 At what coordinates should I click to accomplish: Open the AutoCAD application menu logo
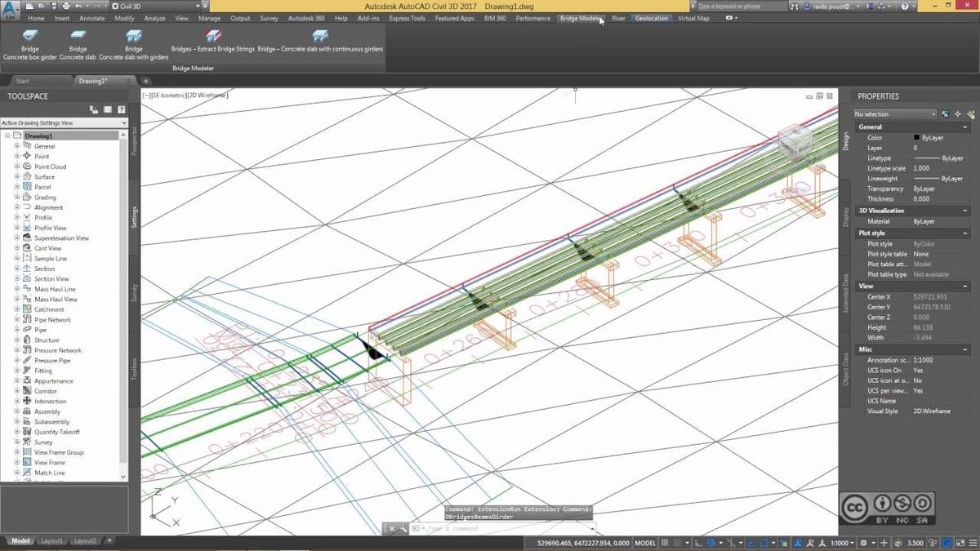pos(10,8)
